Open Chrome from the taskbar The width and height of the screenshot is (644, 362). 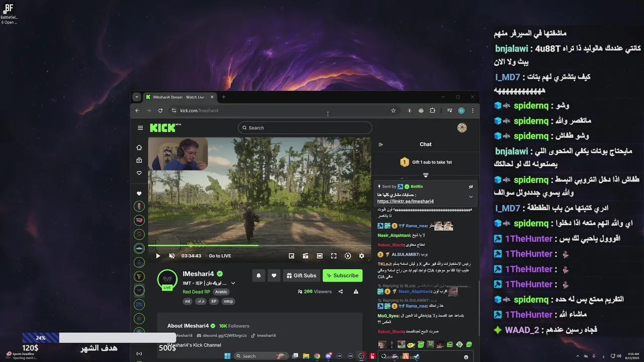[x=317, y=356]
